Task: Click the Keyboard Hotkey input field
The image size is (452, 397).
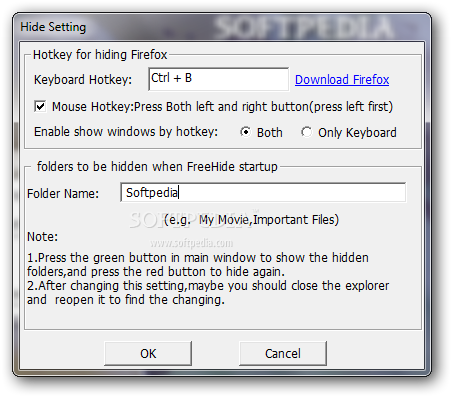Action: [218, 79]
